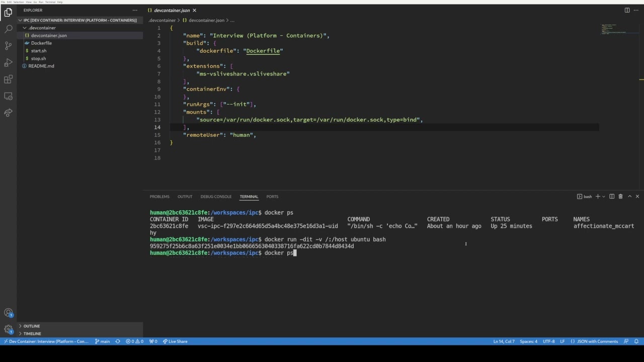Split the editor to the right
Image resolution: width=644 pixels, height=362 pixels.
click(627, 10)
